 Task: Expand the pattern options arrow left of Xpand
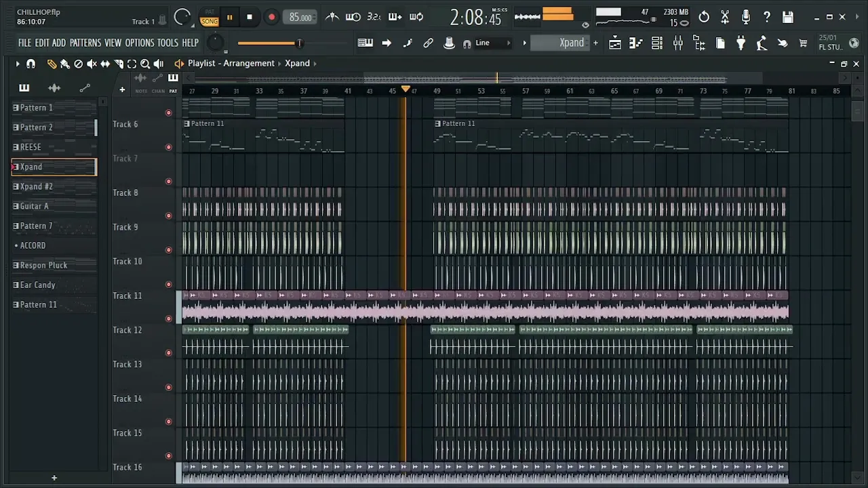pyautogui.click(x=524, y=43)
